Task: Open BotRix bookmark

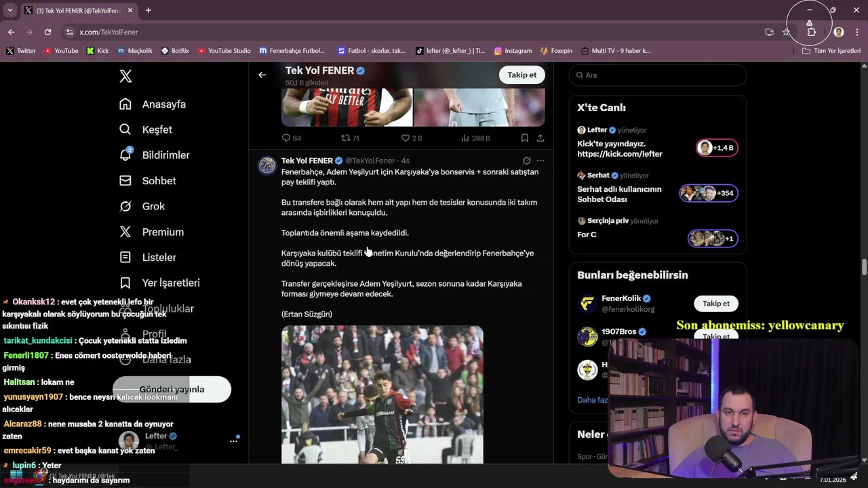Action: coord(175,51)
